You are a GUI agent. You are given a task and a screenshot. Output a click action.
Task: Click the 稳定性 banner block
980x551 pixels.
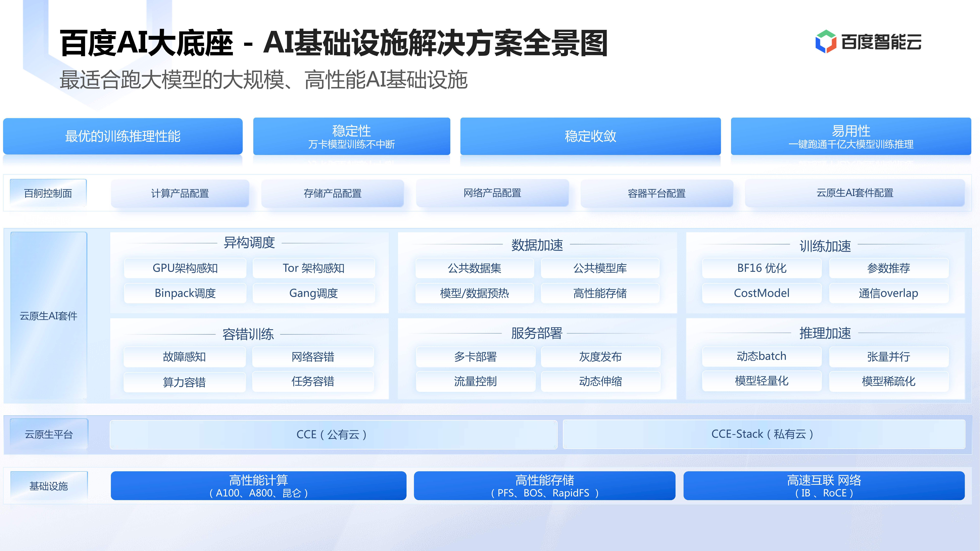click(352, 136)
